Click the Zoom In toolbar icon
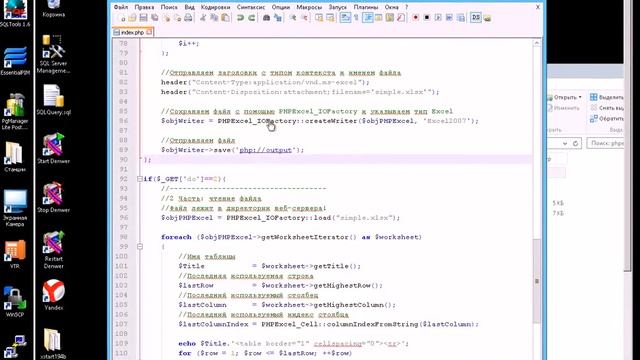The width and height of the screenshot is (640, 360). coord(293,18)
